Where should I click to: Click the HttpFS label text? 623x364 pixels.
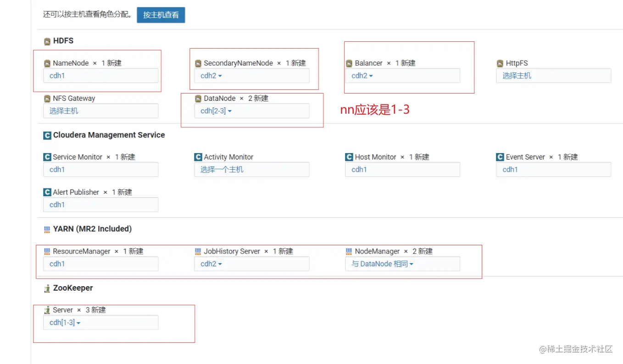(517, 63)
